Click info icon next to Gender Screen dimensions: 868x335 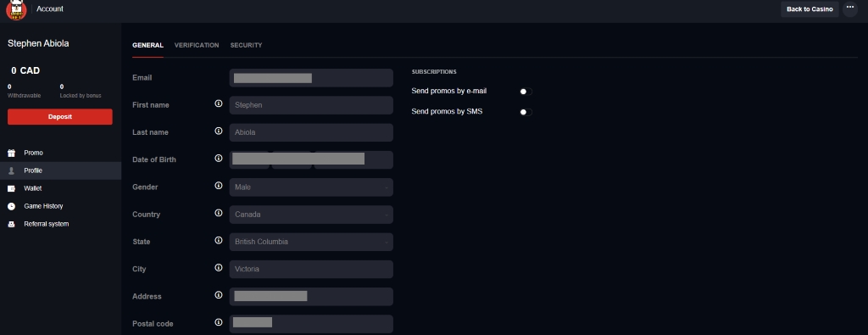(x=218, y=186)
